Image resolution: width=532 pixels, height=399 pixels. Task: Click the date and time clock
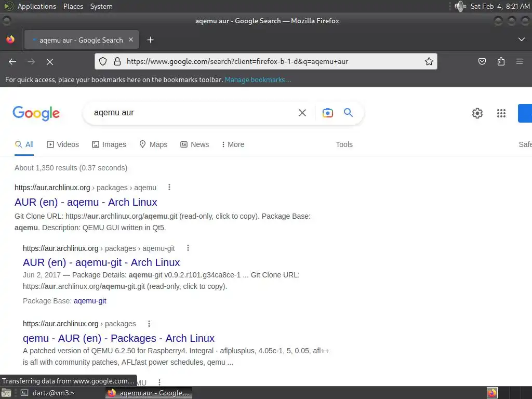[500, 6]
